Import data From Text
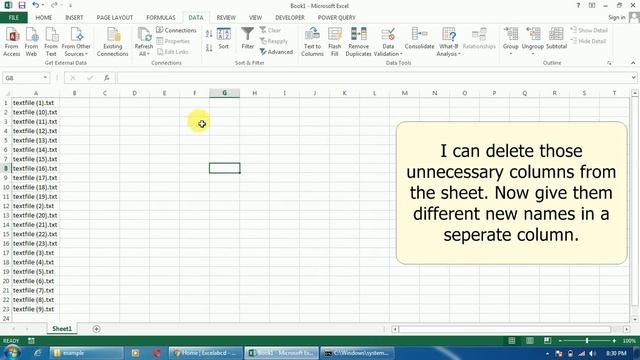This screenshot has width=640, height=360. pos(51,42)
